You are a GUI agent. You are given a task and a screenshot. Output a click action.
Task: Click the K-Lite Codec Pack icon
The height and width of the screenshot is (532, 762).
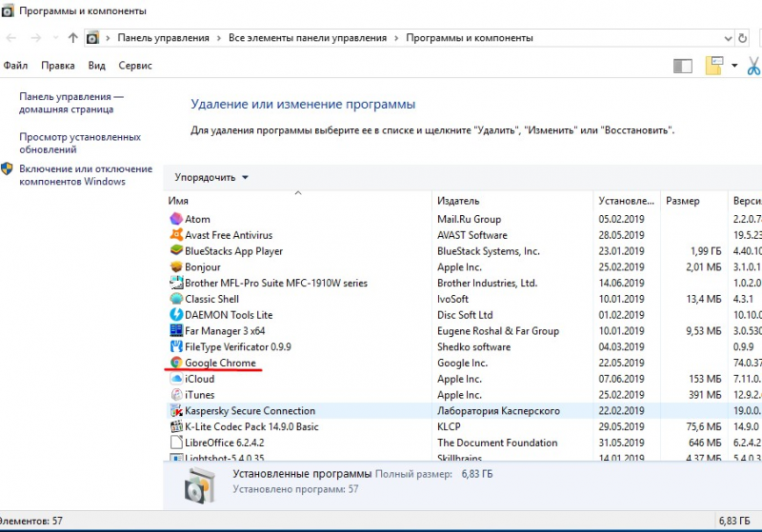tap(176, 426)
